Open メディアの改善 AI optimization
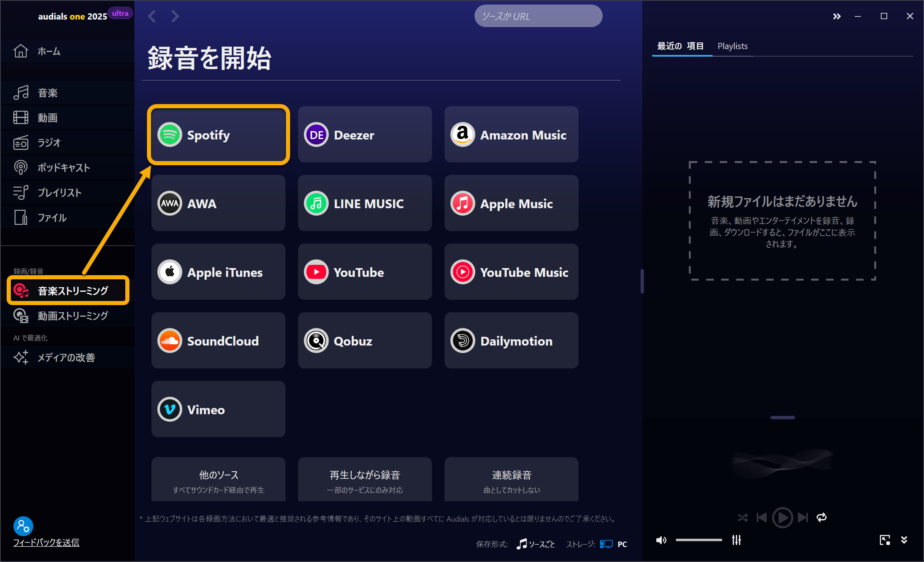Viewport: 924px width, 562px height. tap(67, 358)
